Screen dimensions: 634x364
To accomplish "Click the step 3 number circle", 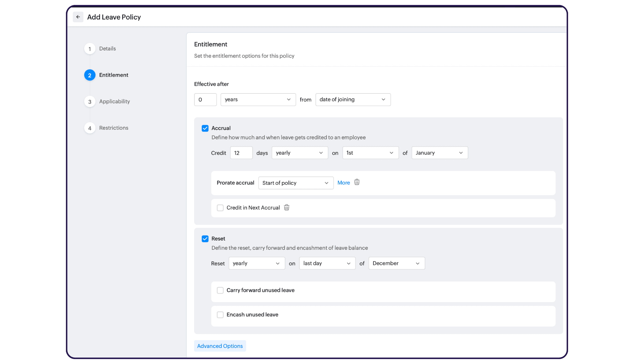I will point(90,102).
